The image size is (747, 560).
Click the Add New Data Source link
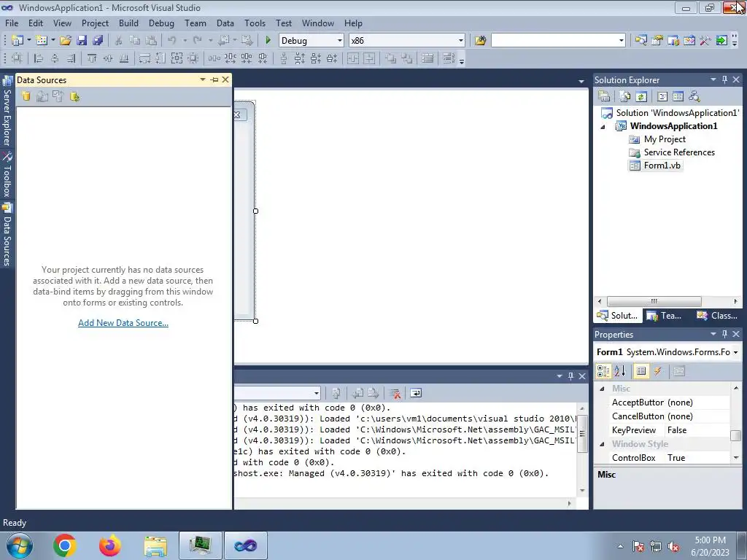click(123, 323)
